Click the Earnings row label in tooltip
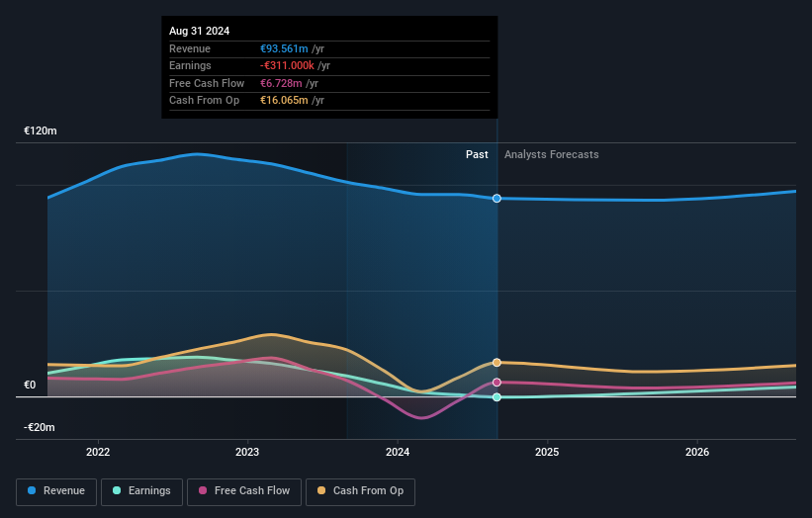 (190, 65)
